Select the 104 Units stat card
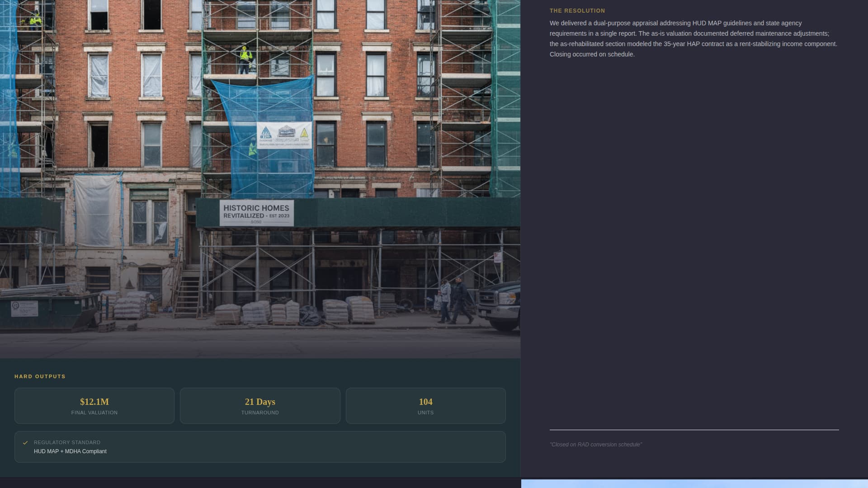 click(x=425, y=405)
